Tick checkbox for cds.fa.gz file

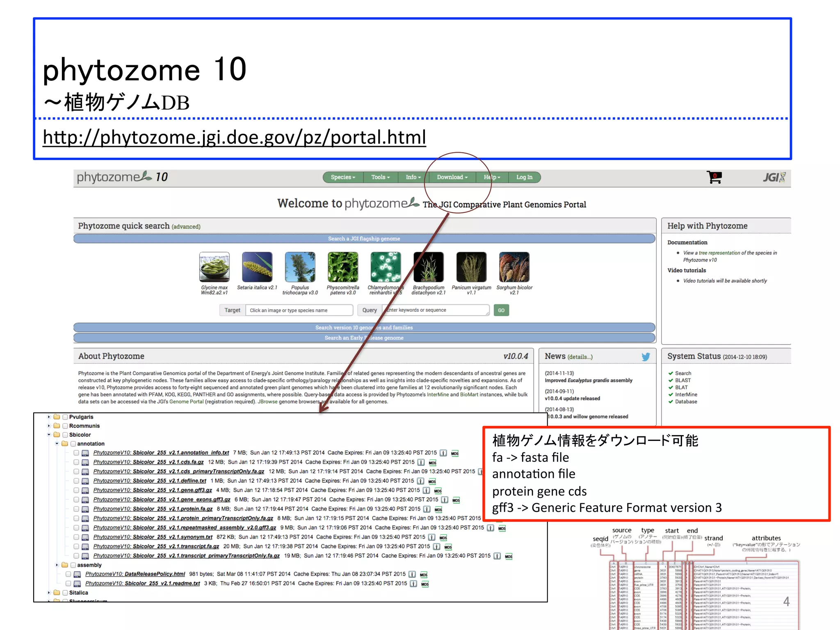[x=76, y=462]
